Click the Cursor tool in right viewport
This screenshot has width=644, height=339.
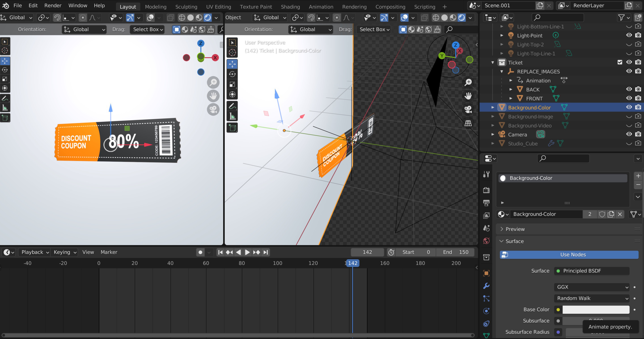(x=232, y=53)
